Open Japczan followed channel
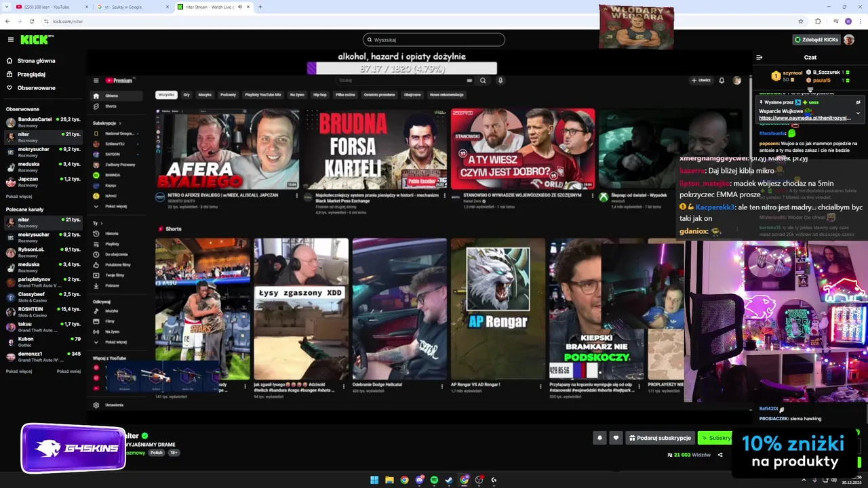 [x=43, y=182]
